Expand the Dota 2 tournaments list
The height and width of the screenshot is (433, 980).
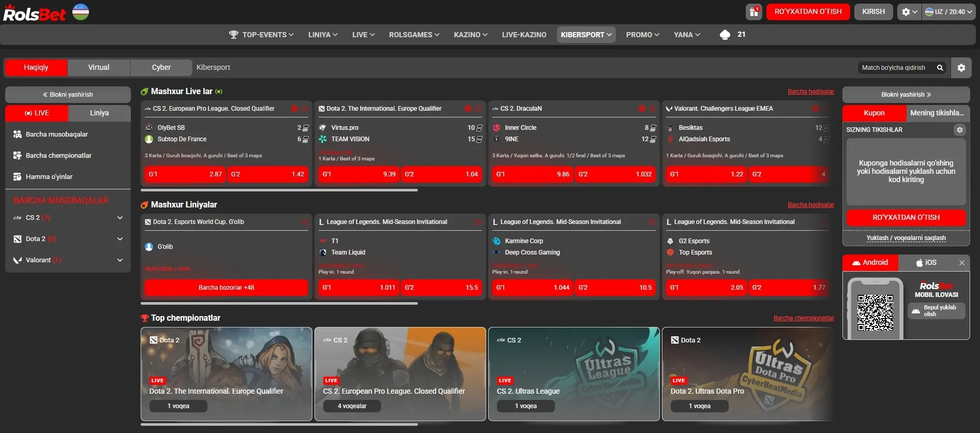120,239
